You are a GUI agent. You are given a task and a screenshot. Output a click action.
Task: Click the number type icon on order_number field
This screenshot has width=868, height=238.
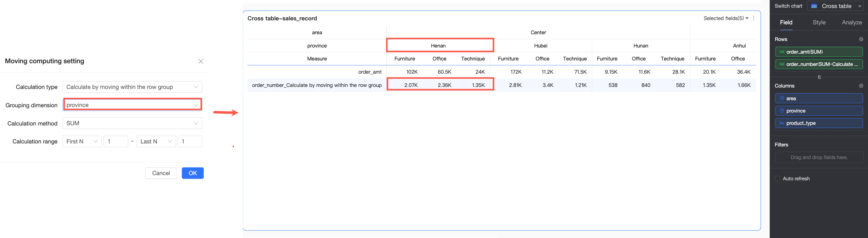click(782, 64)
